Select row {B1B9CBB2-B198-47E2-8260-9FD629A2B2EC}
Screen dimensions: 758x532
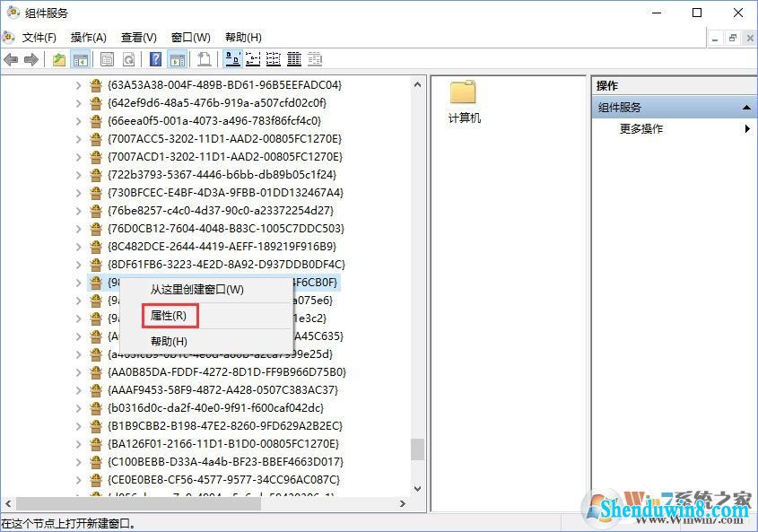[x=225, y=426]
